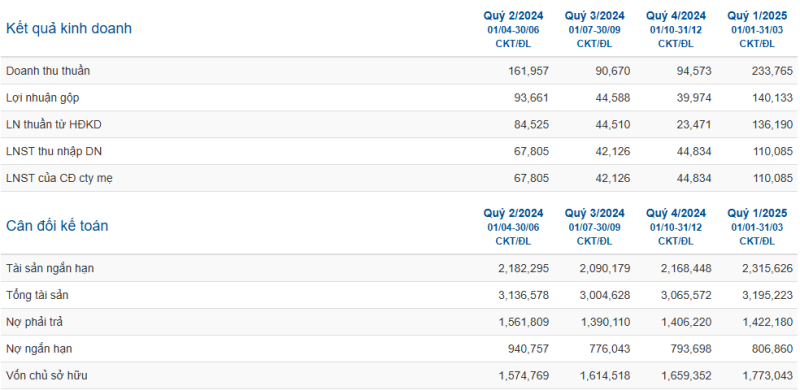Select Quý 4/2024 header in Kết quả kinh doanh
Image resolution: width=800 pixels, height=390 pixels.
[676, 16]
